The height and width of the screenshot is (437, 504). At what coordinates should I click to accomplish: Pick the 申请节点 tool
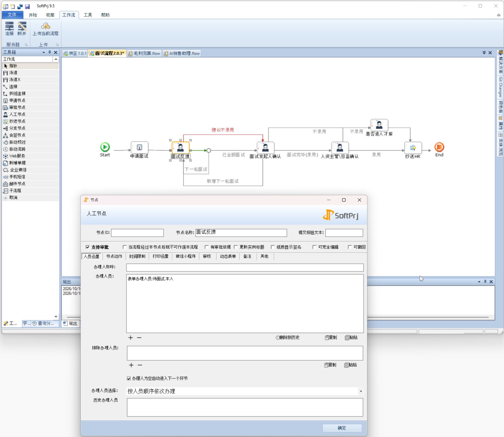click(x=31, y=101)
